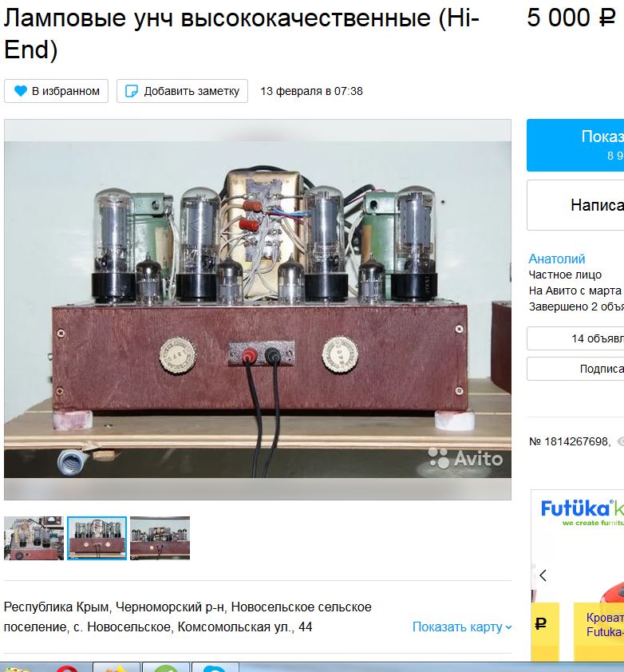Select the second highlighted thumbnail photo

coord(97,538)
